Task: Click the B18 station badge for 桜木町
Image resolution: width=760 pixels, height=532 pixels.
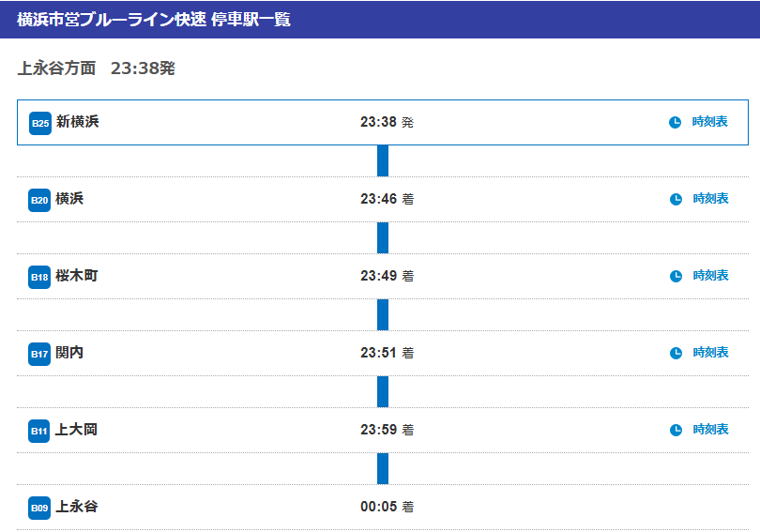Action: [x=39, y=277]
